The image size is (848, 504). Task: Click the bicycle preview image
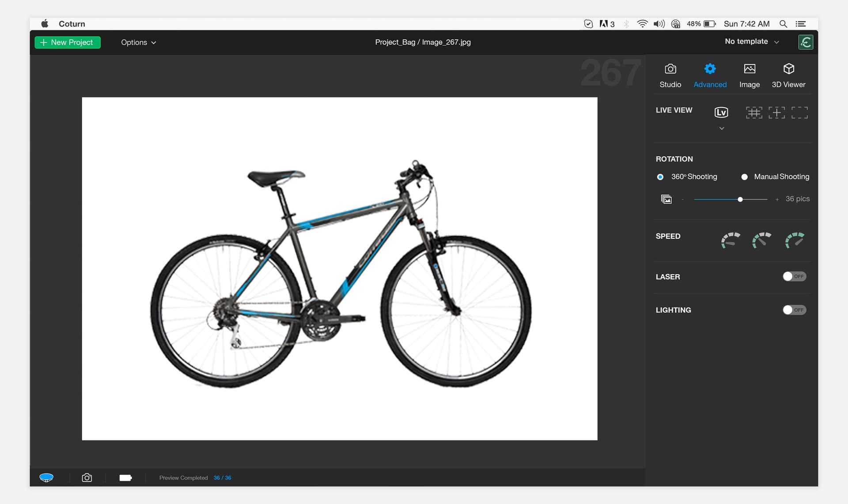point(339,268)
